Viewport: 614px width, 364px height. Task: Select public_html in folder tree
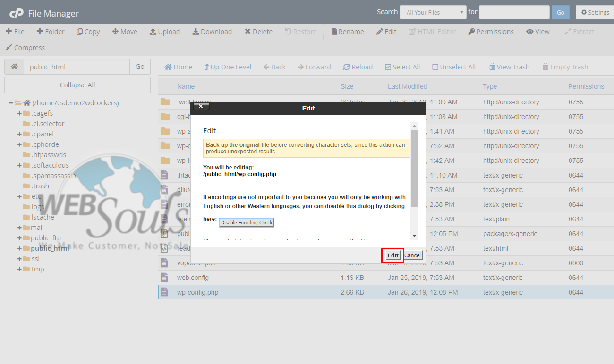(x=50, y=248)
